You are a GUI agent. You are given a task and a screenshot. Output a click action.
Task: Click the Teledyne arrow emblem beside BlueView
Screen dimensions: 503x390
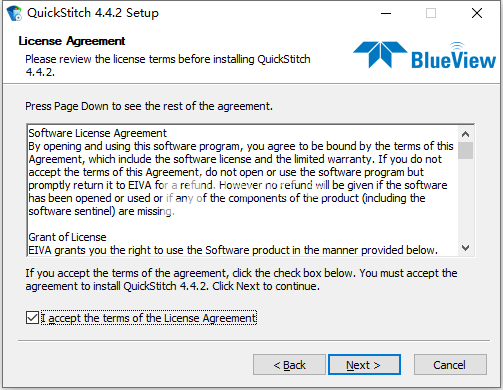pos(380,55)
